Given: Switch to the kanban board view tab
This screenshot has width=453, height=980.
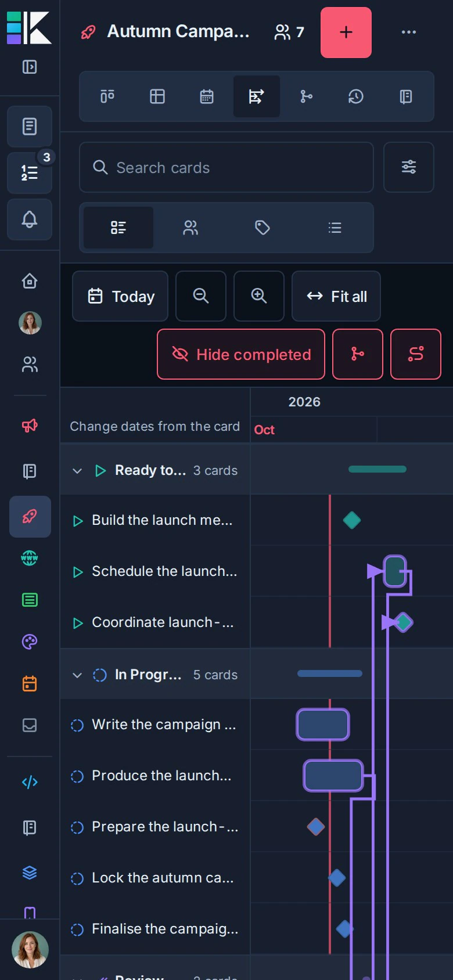Looking at the screenshot, I should 107,96.
